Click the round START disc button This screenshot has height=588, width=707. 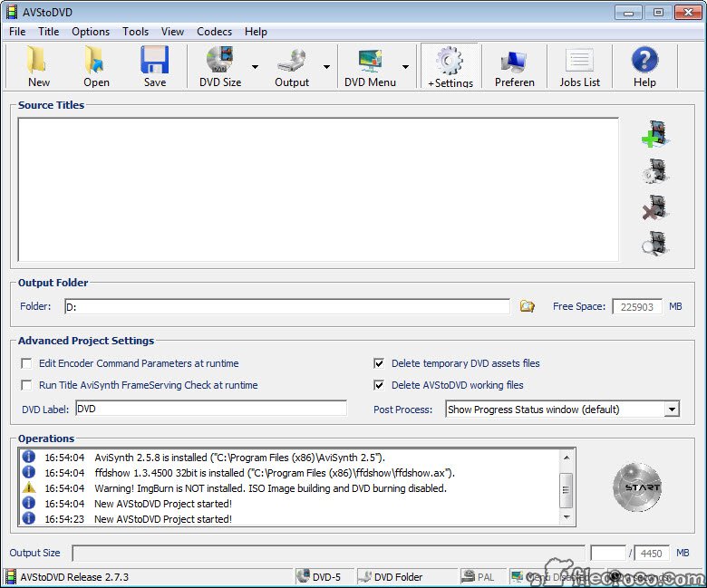click(x=637, y=487)
